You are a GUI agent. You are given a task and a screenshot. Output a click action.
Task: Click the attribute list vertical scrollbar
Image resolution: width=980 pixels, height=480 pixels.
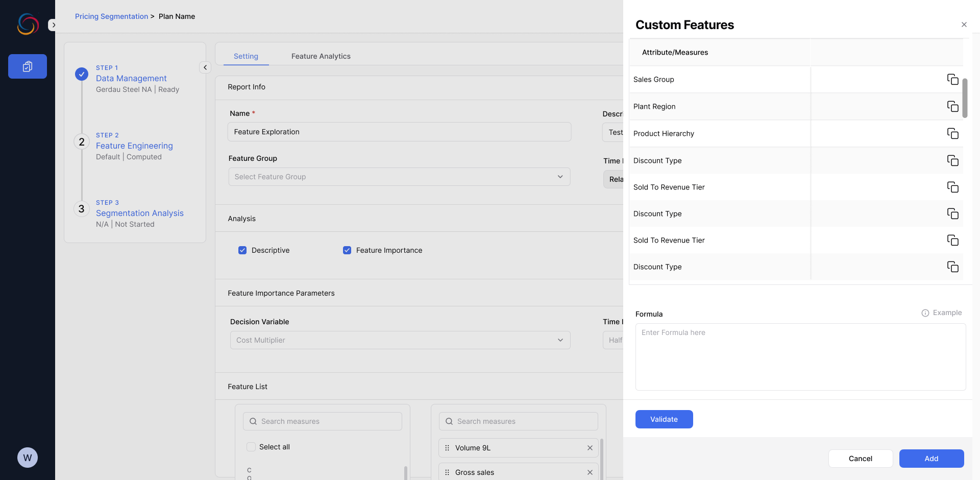tap(965, 98)
